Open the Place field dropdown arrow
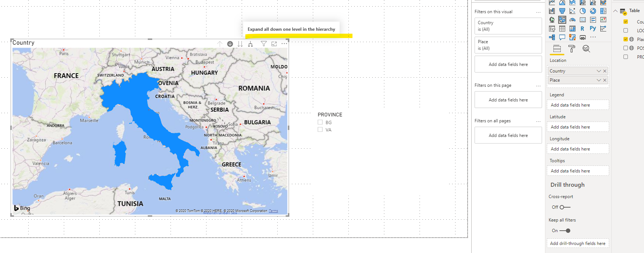644x253 pixels. point(599,80)
